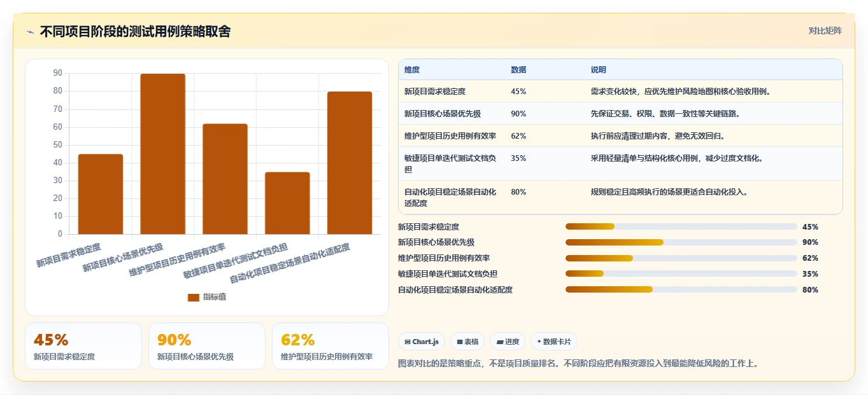Click the 指标值 legend text
This screenshot has width=868, height=395.
(215, 297)
